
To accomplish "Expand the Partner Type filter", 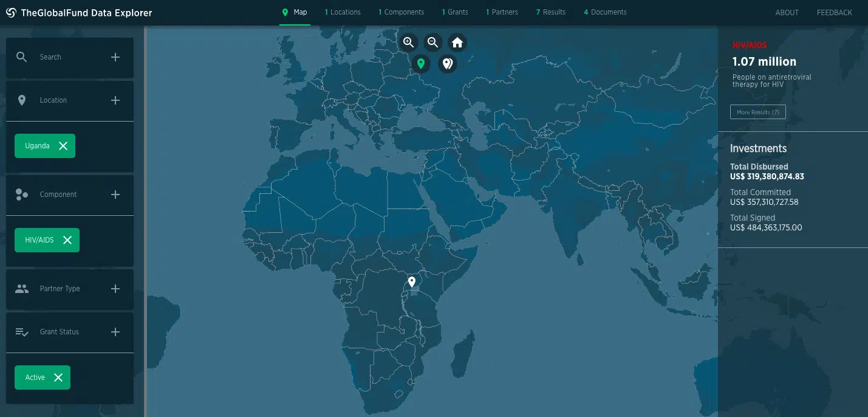I will (115, 289).
